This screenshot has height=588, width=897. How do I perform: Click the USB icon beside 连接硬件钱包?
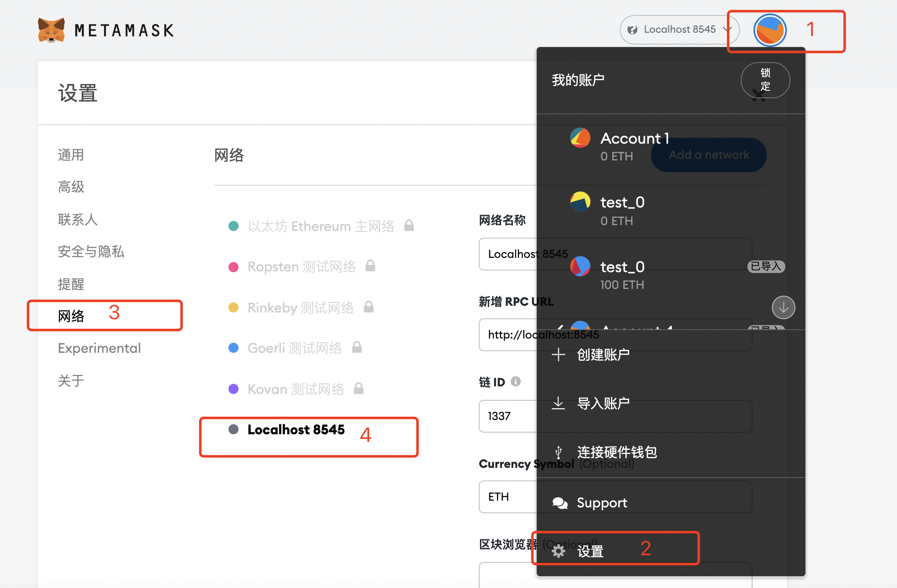(x=558, y=452)
